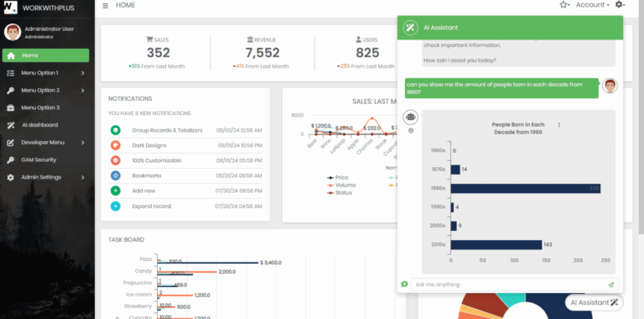Open chart options three-dot menu
The image size is (644, 319).
[x=558, y=124]
